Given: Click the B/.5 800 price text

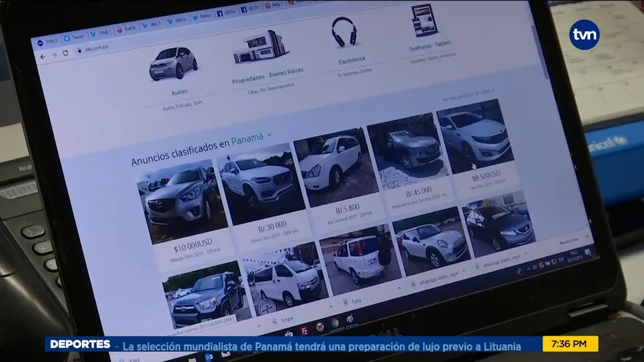Looking at the screenshot, I should 348,209.
